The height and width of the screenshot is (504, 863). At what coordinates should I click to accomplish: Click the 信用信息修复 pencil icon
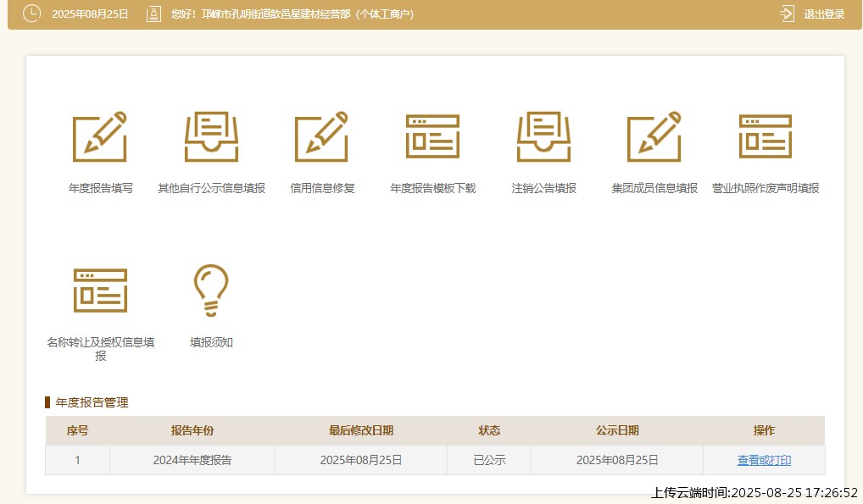tap(322, 137)
